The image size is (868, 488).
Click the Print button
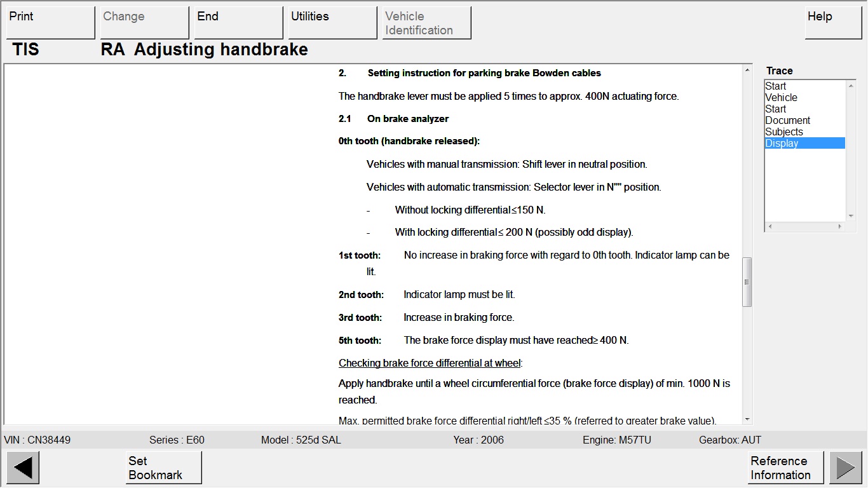[x=51, y=23]
